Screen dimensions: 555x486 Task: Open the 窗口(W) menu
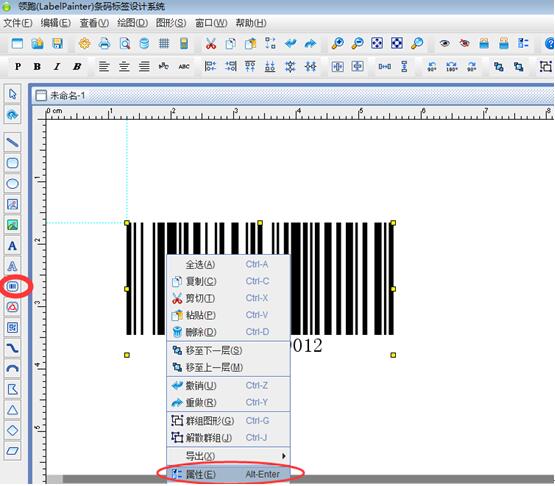click(x=211, y=23)
